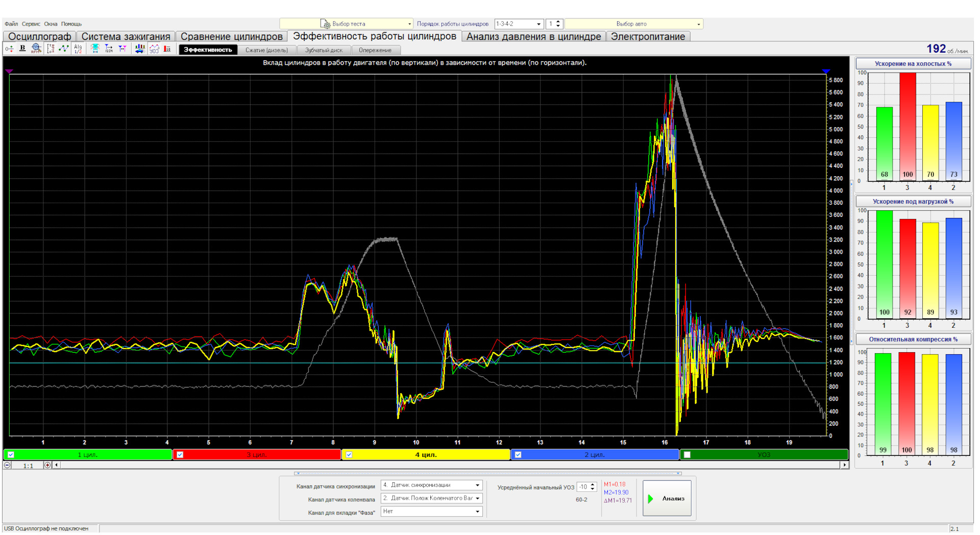Screen dimensions: 980x535
Task: Click the green cylinder 1 idle bar '68'
Action: (x=885, y=144)
